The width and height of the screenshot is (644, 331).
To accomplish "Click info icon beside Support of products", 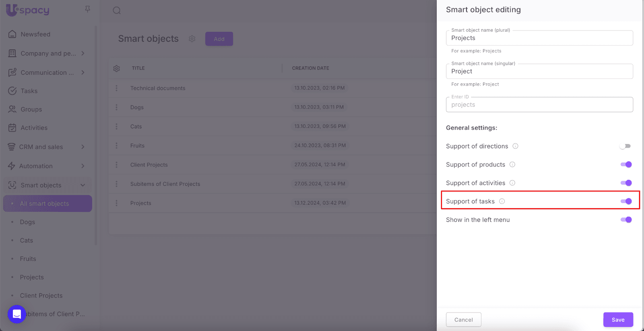I will tap(512, 164).
